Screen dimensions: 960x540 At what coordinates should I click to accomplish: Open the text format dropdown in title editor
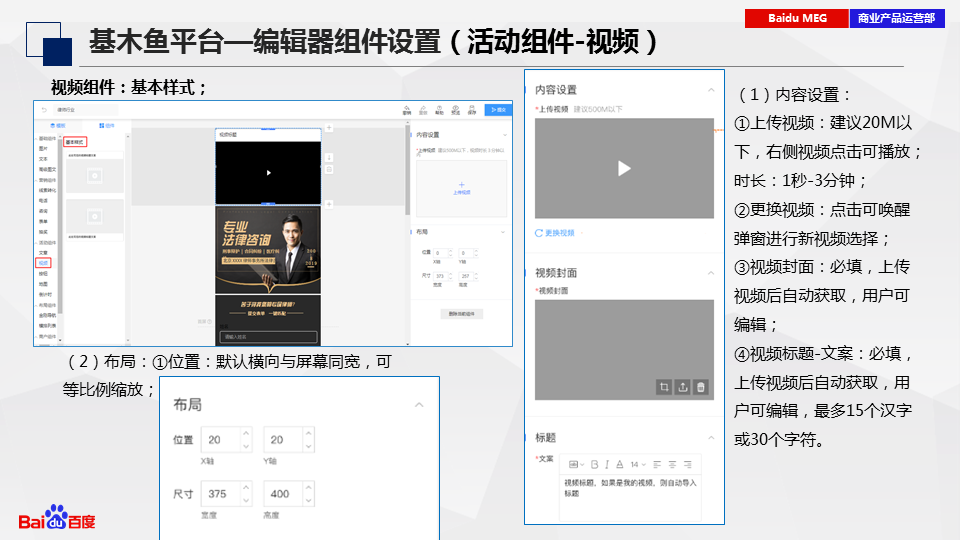[x=576, y=465]
